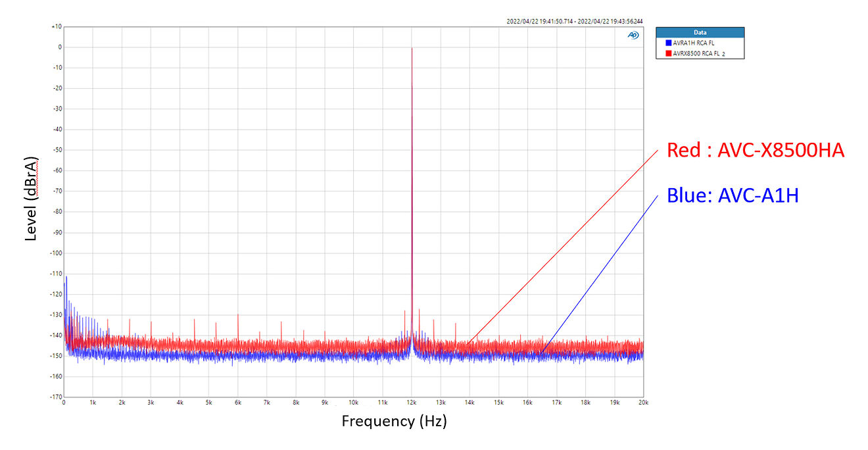
Task: Click the Data legend header
Action: coord(700,32)
